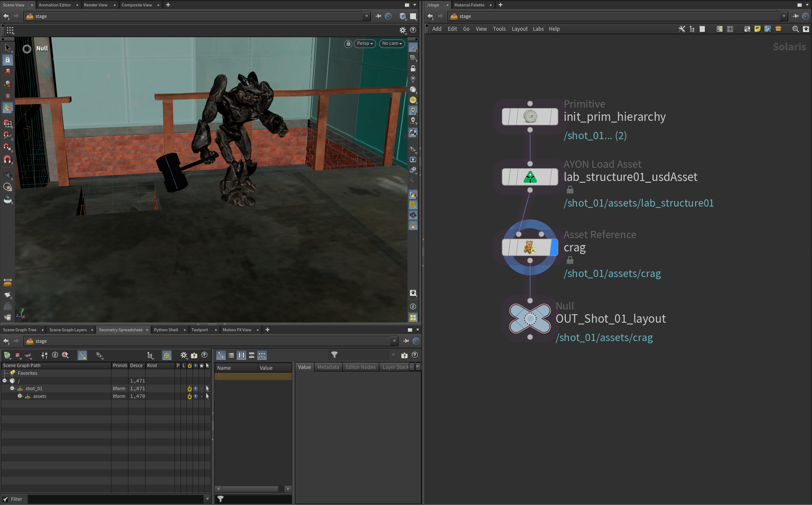Select the Metadata tab

(x=328, y=367)
